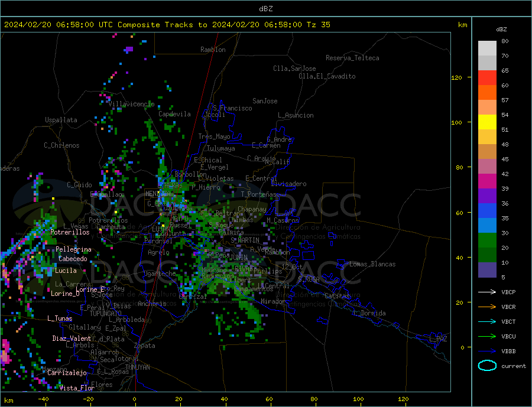Click the 'Zapata' map label
532x407 pixels.
pyautogui.click(x=145, y=346)
